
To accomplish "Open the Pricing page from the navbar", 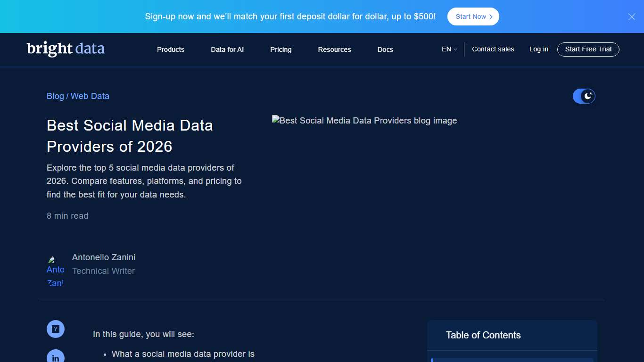I will (x=281, y=49).
